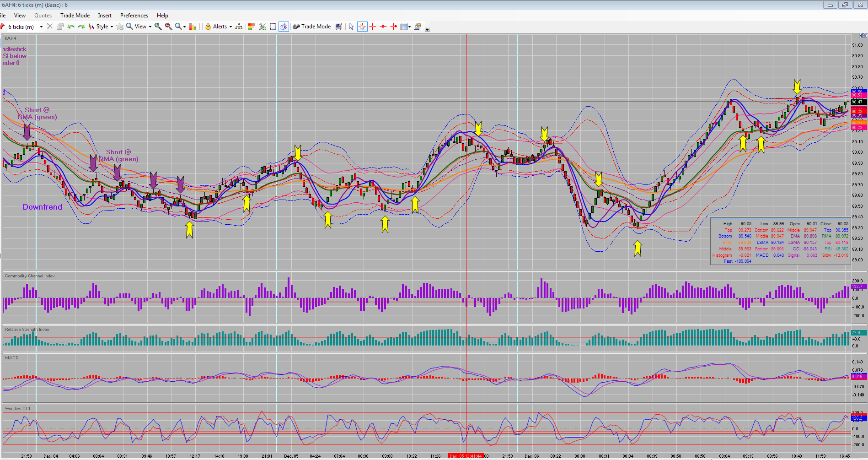Select the red crosshair with center dot
Viewport: 868px width, 460px height.
tap(383, 27)
